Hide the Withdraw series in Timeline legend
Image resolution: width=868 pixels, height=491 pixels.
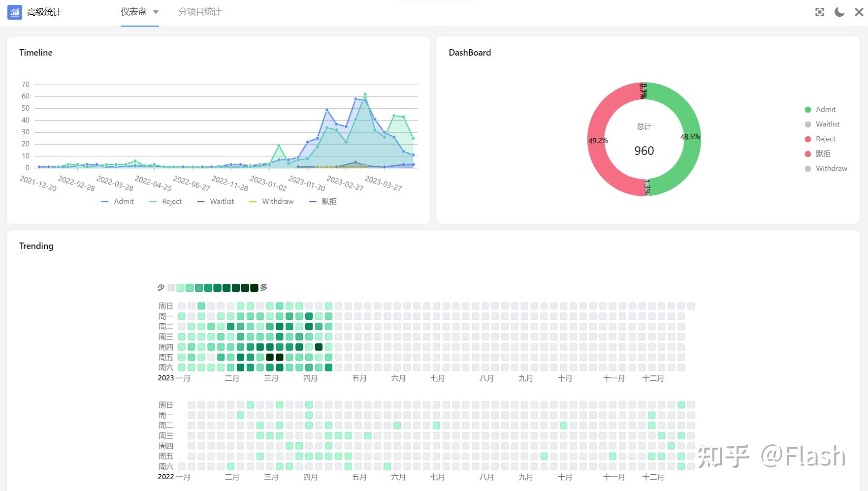pyautogui.click(x=271, y=201)
